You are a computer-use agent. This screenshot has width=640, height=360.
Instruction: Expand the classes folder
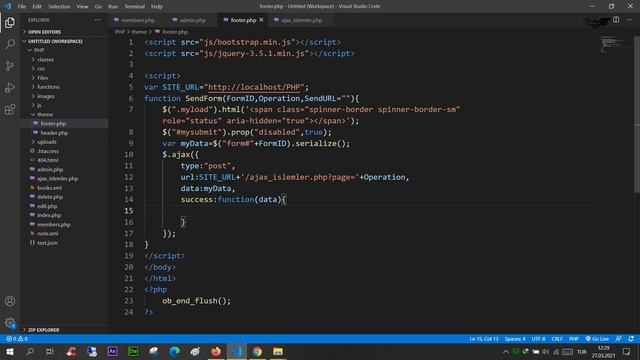pyautogui.click(x=45, y=60)
